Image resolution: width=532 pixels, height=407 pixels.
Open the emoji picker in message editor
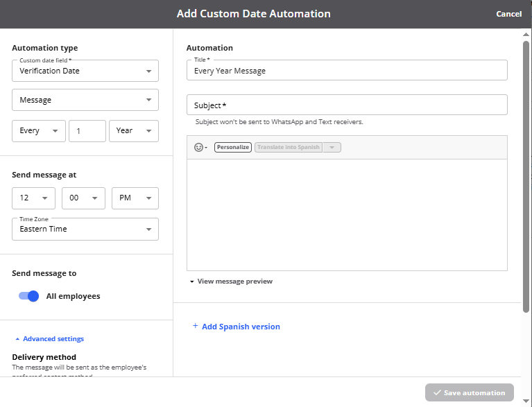(x=200, y=147)
